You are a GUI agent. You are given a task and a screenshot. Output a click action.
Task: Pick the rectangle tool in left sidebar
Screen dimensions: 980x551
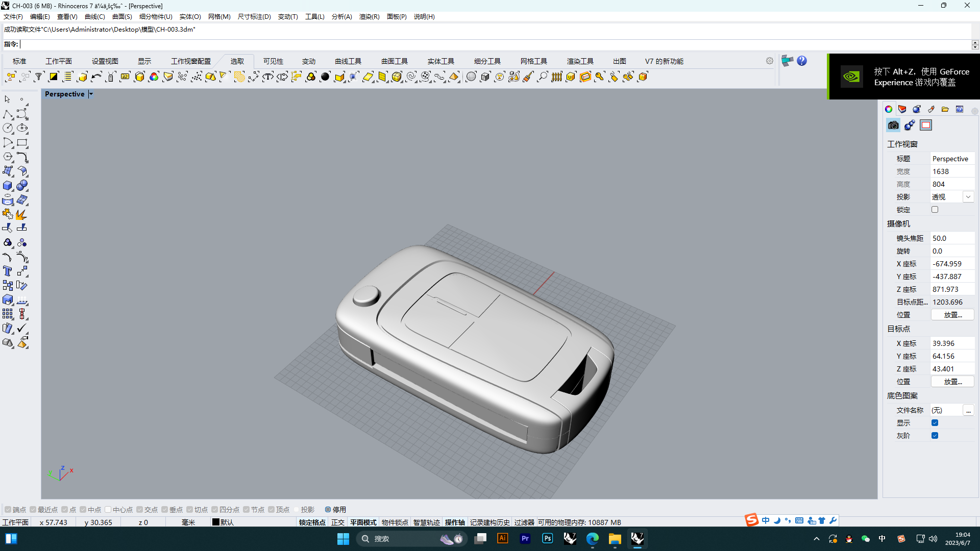tap(22, 142)
